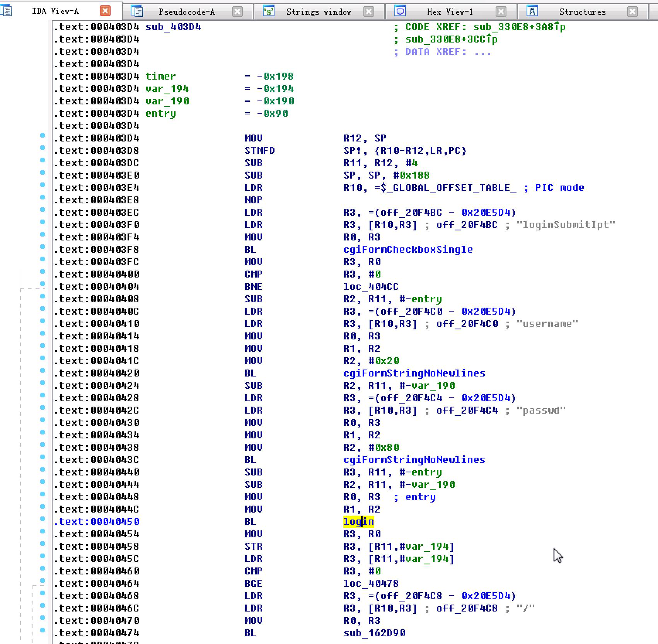Click the BNE instruction mnemonic

(x=253, y=286)
